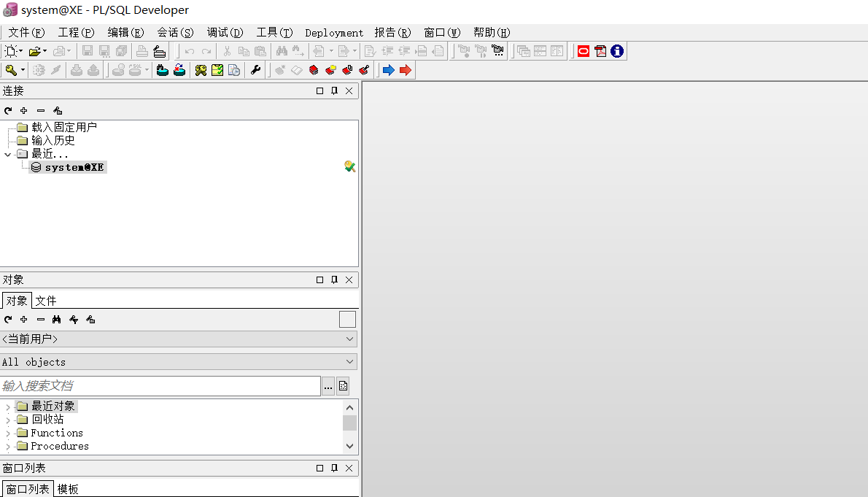
Task: Click the find database objects binoculars icon
Action: (162, 69)
